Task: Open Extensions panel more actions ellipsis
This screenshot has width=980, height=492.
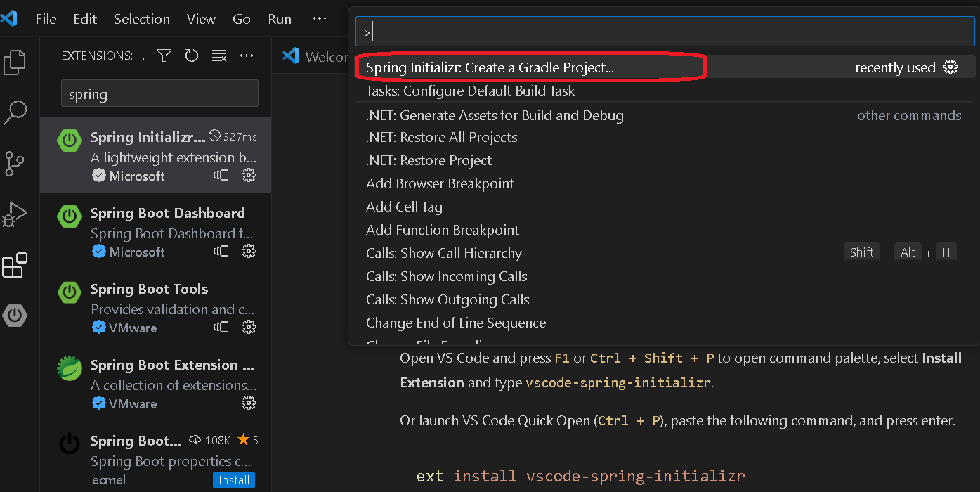Action: (247, 56)
